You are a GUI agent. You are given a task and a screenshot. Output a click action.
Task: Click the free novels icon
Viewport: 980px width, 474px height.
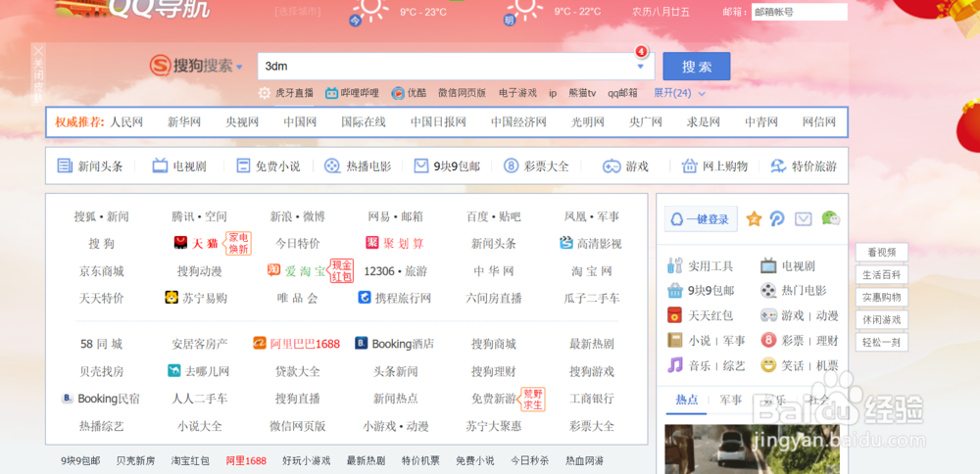(243, 166)
